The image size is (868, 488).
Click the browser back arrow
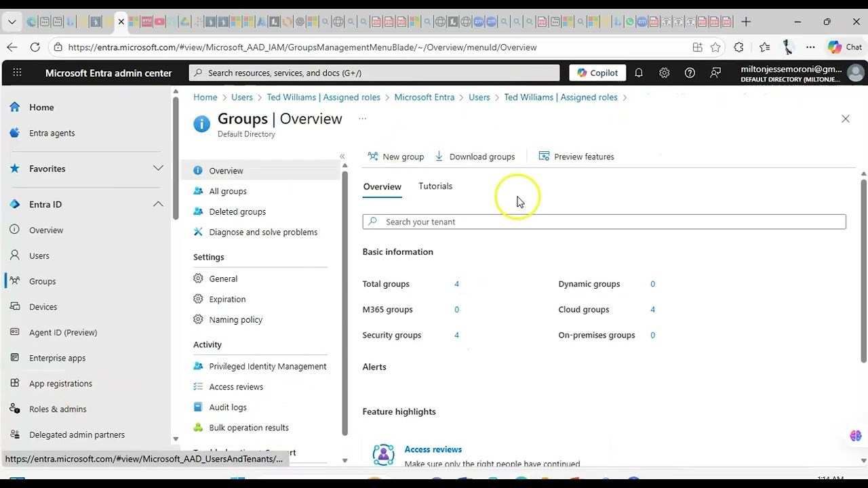click(x=12, y=47)
